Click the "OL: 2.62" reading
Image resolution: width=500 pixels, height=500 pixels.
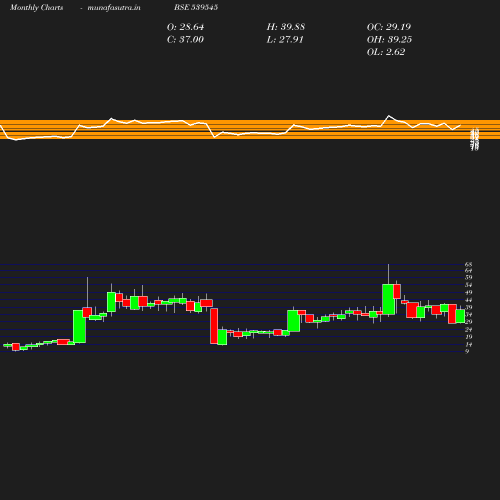(x=386, y=52)
